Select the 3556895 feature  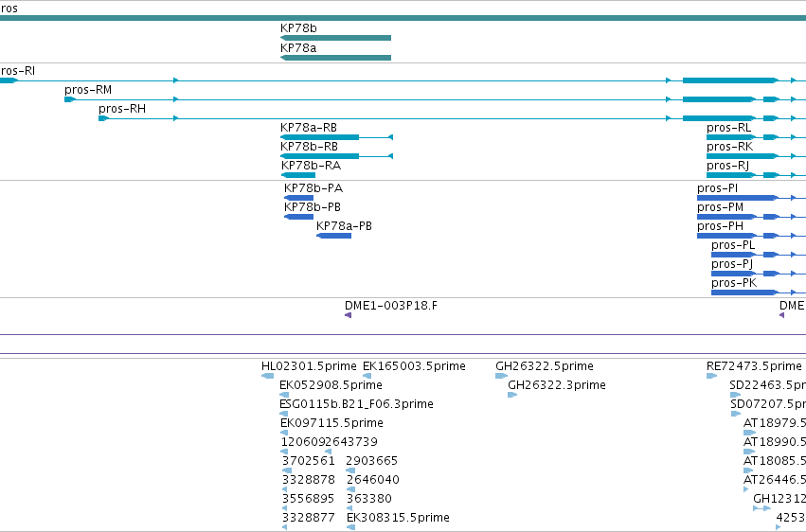coord(285,509)
